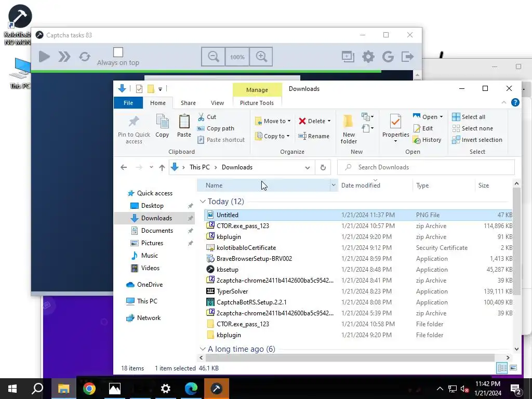Open Explorer help question mark icon
This screenshot has height=399, width=532.
[x=515, y=102]
